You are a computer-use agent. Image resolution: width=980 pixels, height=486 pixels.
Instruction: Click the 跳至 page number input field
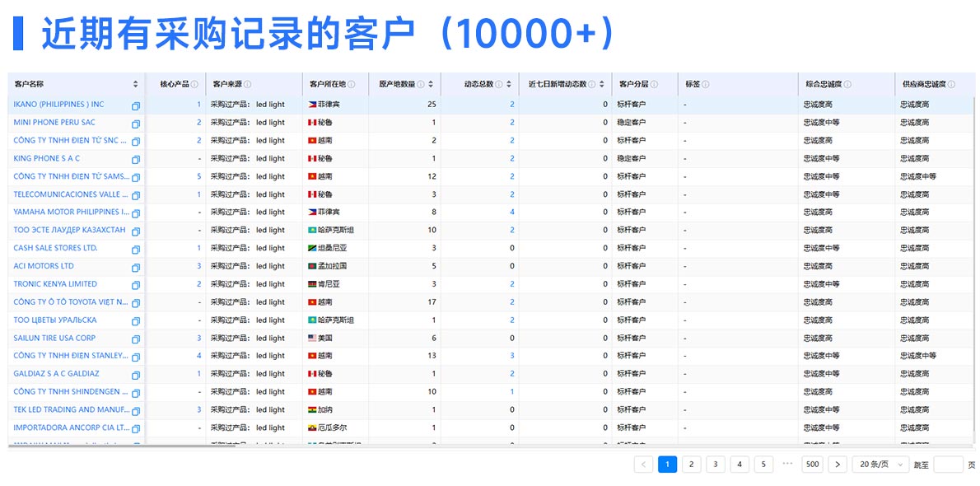pos(948,465)
